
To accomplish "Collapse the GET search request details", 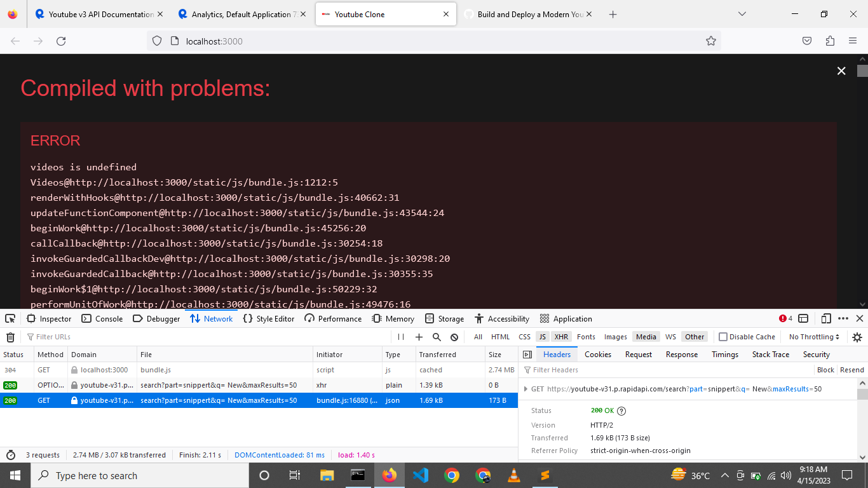I will [526, 390].
